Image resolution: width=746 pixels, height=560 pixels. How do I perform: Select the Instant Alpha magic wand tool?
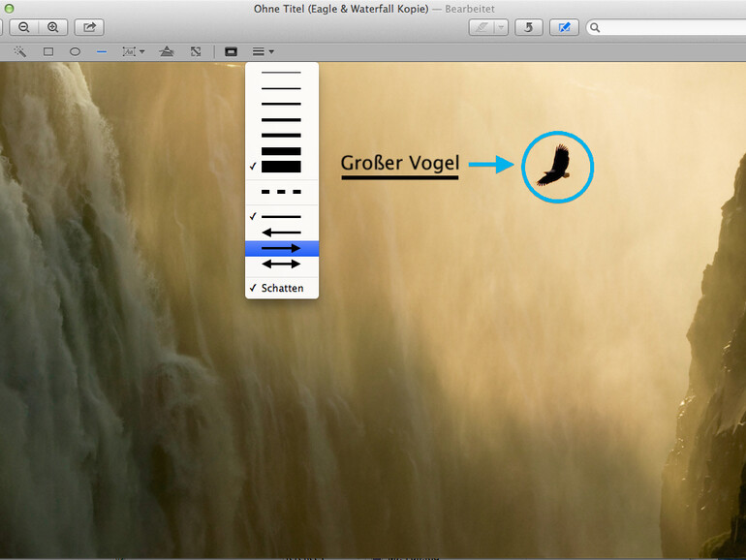pos(20,51)
